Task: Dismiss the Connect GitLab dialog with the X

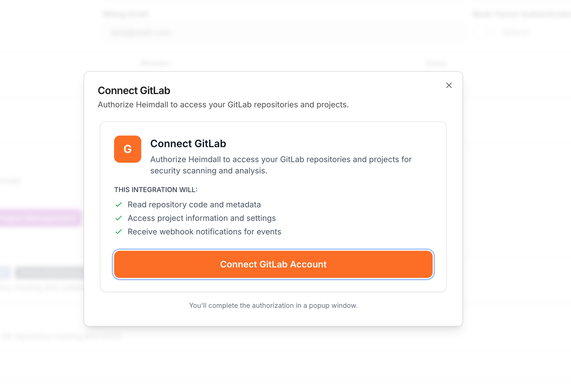Action: pyautogui.click(x=449, y=85)
